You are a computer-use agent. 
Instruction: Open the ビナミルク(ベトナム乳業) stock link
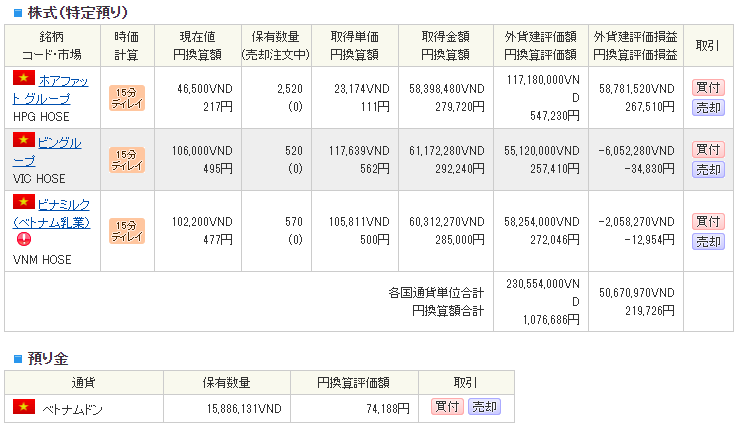[51, 213]
